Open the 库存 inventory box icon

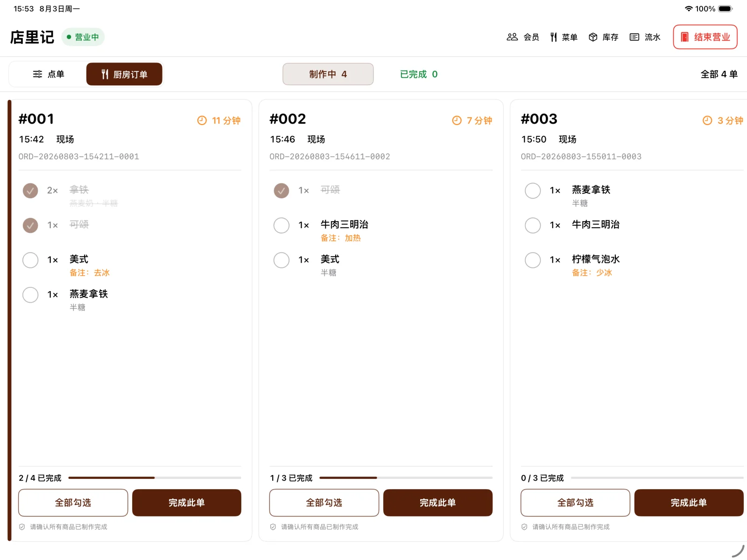pos(593,37)
